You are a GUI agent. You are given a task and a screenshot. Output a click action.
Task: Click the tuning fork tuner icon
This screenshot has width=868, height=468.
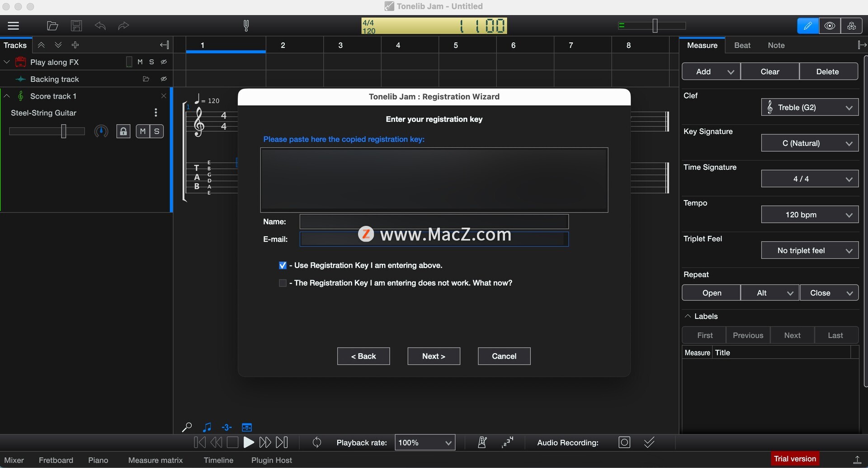[246, 26]
